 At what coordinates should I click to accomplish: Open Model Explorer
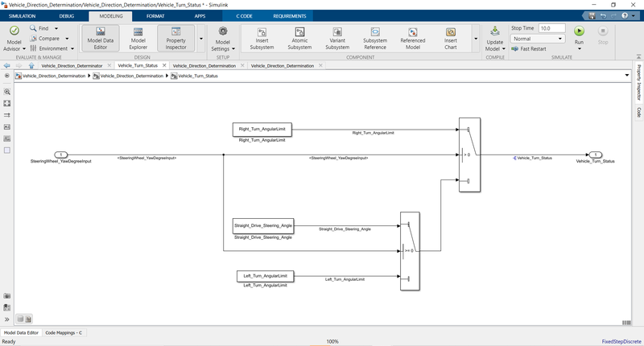tap(138, 38)
